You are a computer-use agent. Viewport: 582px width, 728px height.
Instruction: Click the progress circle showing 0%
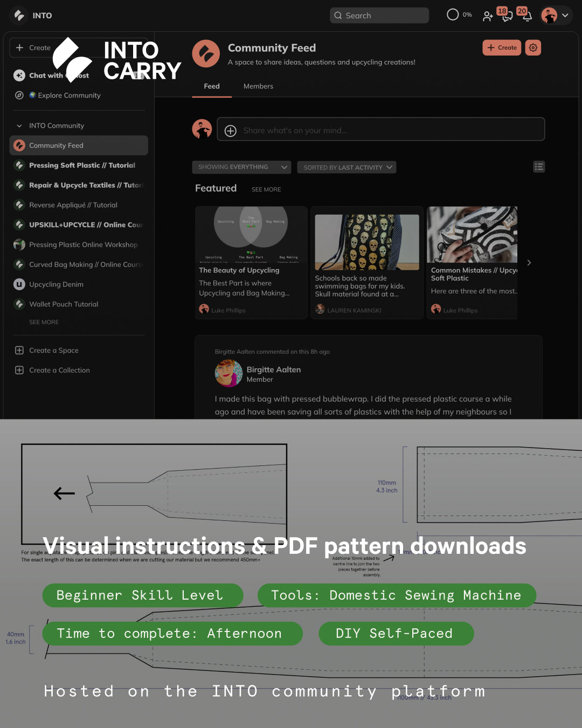coord(453,15)
